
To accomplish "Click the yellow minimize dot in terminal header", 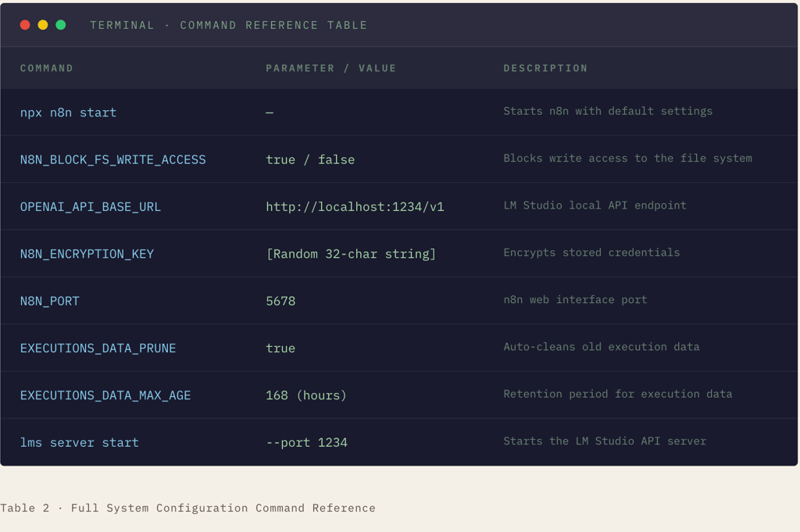I will tap(43, 25).
